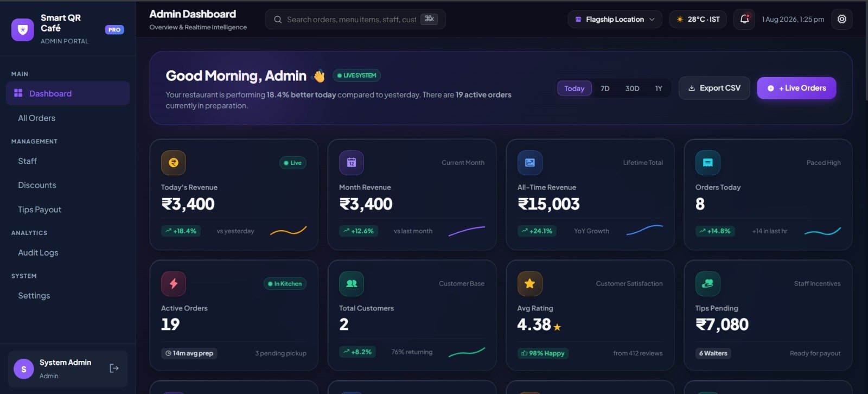Viewport: 868px width, 394px height.
Task: Click the Export CSV button
Action: 714,88
